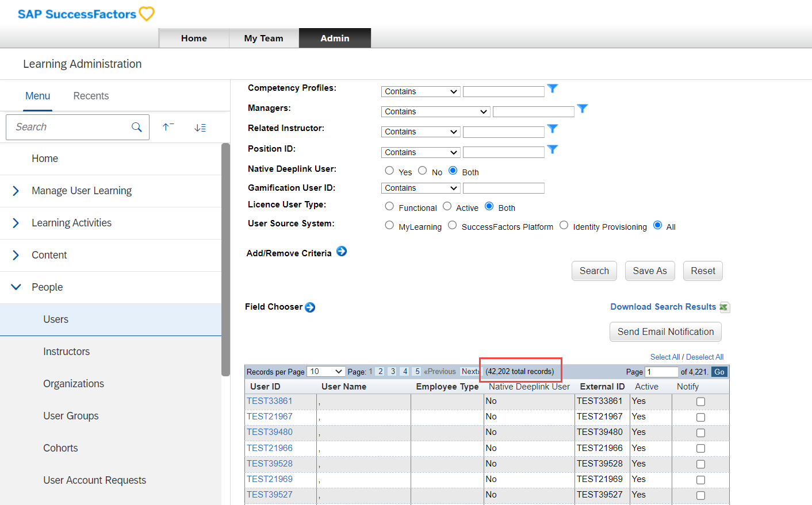This screenshot has width=812, height=505.
Task: Open User Groups in sidebar
Action: 110,416
